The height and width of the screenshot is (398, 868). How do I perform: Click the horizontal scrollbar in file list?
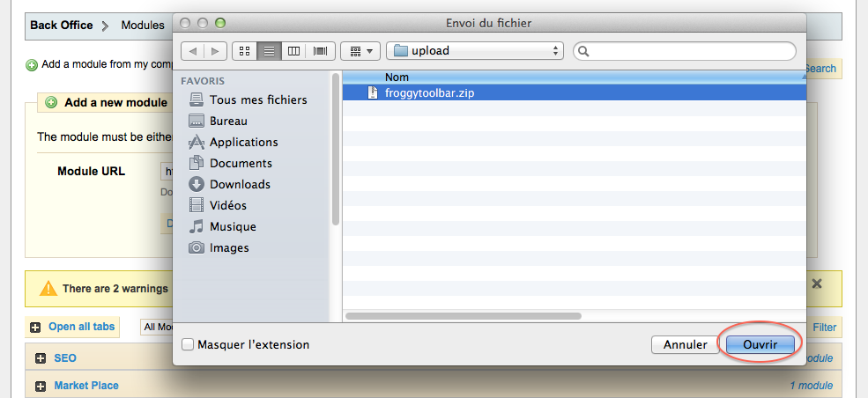(x=464, y=315)
